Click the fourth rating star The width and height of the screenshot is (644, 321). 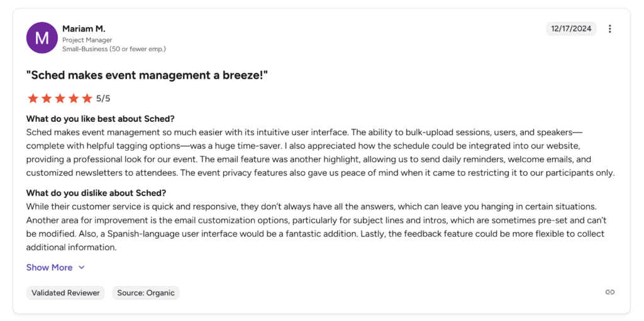pos(74,99)
